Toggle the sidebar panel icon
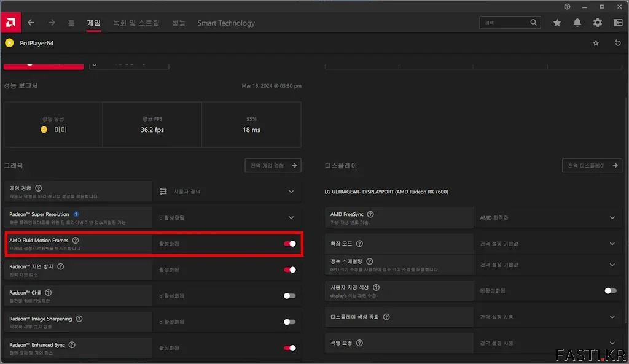 [618, 23]
